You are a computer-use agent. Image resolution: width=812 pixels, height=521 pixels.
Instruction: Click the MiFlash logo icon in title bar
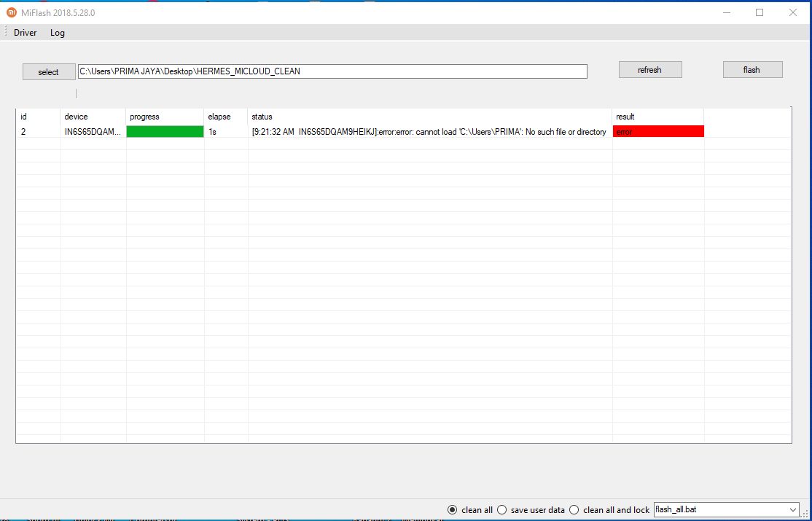tap(12, 12)
